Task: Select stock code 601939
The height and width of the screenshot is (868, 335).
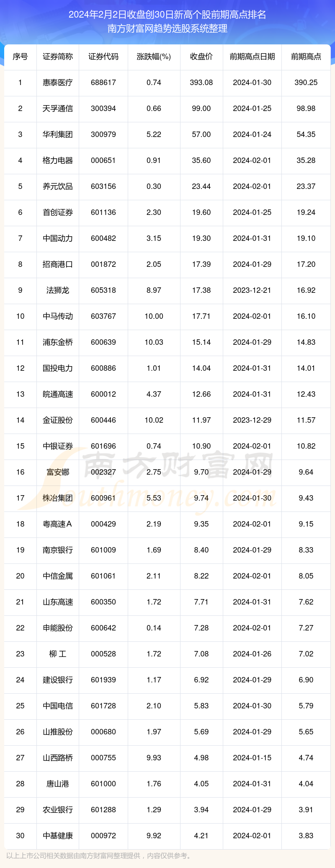Action: click(x=103, y=680)
